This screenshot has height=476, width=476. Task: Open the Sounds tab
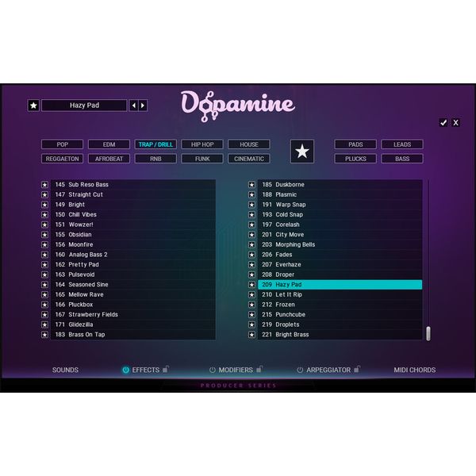(65, 370)
